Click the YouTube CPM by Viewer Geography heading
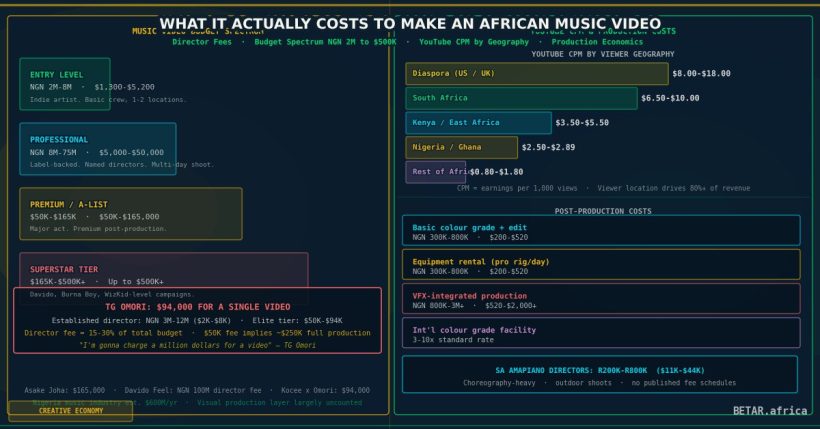820x429 pixels. tap(603, 54)
